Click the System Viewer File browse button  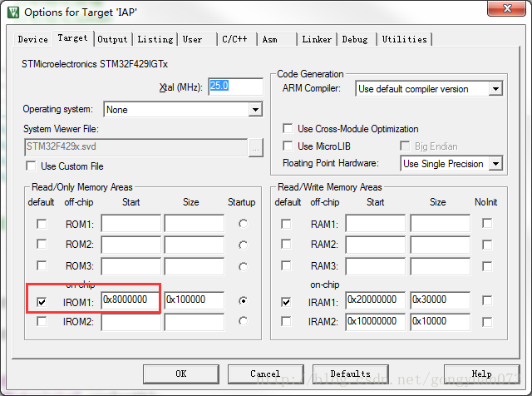coord(255,148)
